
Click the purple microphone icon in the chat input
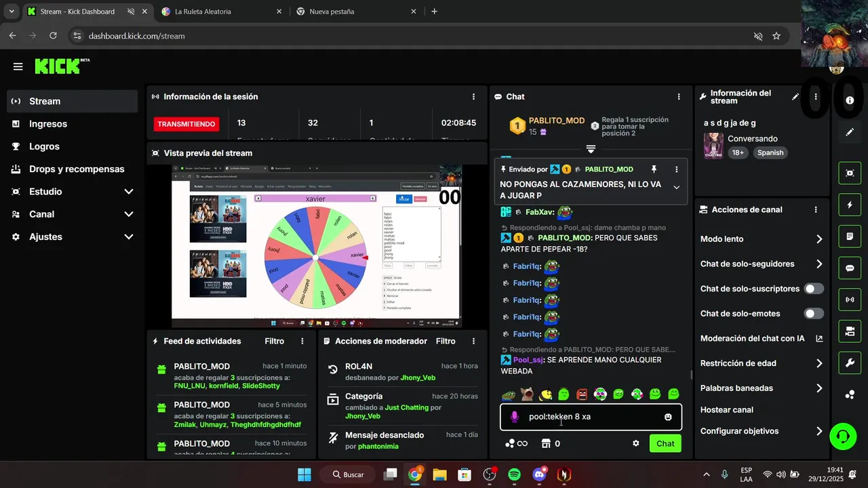[515, 417]
